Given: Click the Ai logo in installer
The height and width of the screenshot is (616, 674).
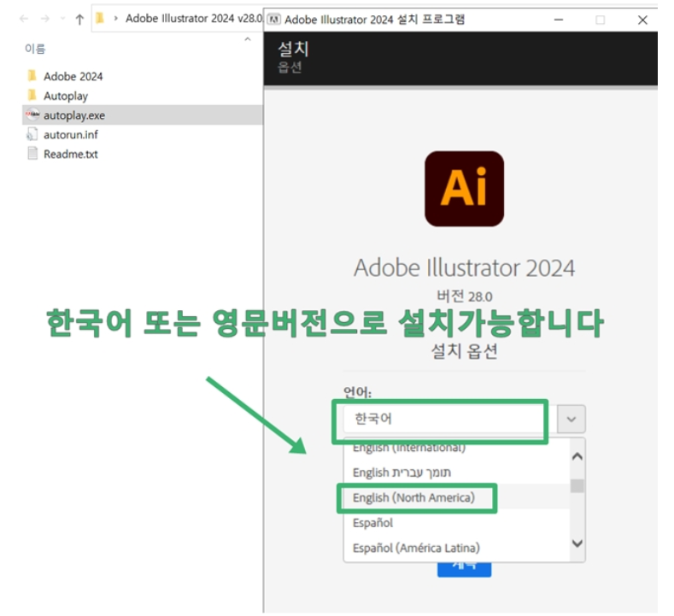Looking at the screenshot, I should click(464, 188).
